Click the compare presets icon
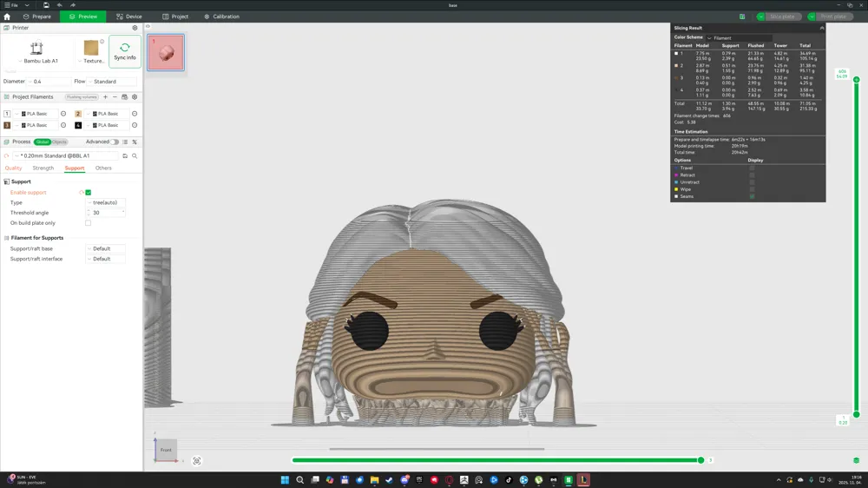The image size is (868, 488). 135,142
